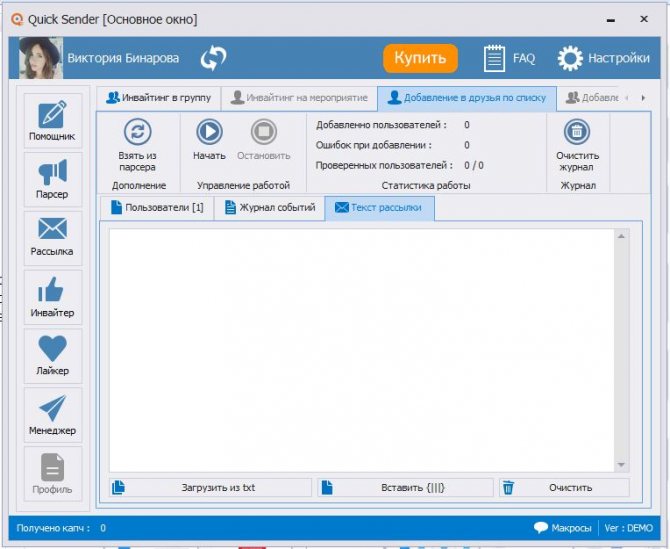The width and height of the screenshot is (670, 549).
Task: Switch to Инвайтинг в группу tab
Action: pos(159,98)
